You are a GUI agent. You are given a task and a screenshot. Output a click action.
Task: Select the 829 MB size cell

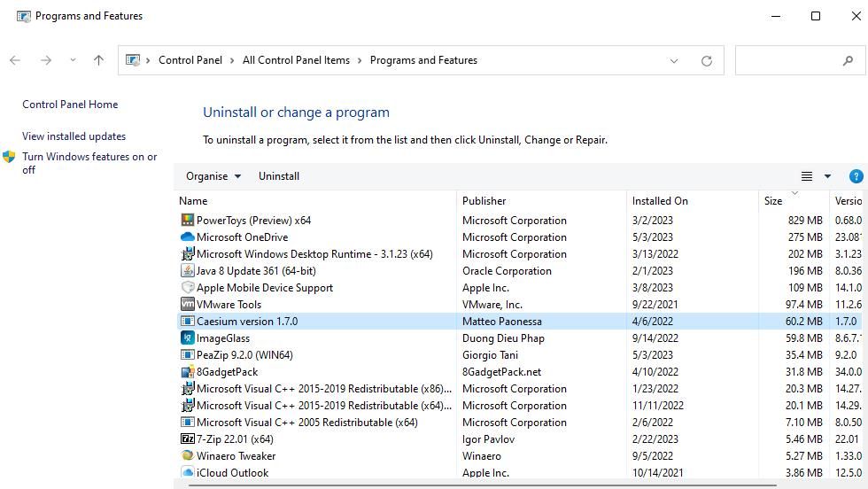[805, 221]
